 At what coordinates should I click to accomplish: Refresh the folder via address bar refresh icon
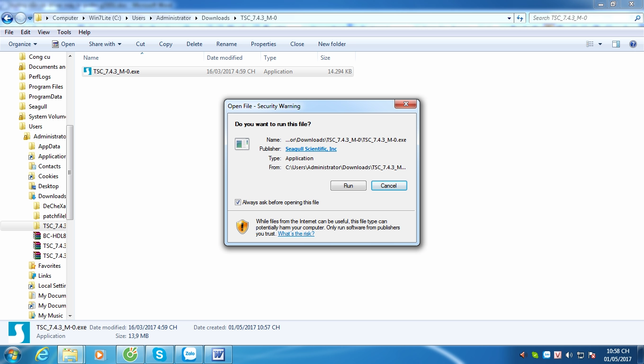pyautogui.click(x=520, y=18)
